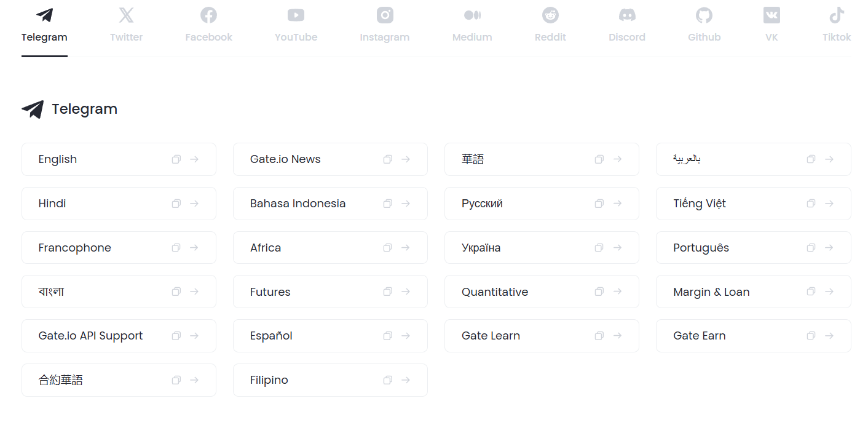Click the Bahasa Indonesia label

[x=298, y=204]
